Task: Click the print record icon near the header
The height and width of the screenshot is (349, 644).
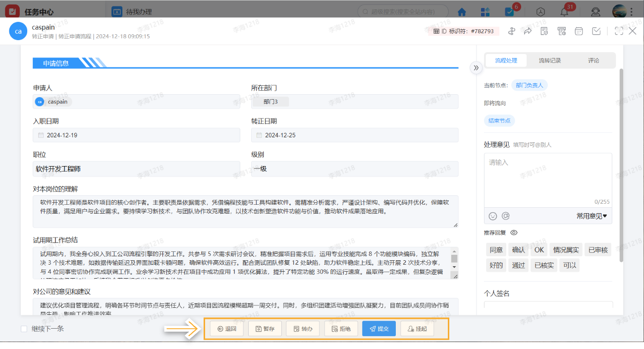Action: pyautogui.click(x=561, y=31)
